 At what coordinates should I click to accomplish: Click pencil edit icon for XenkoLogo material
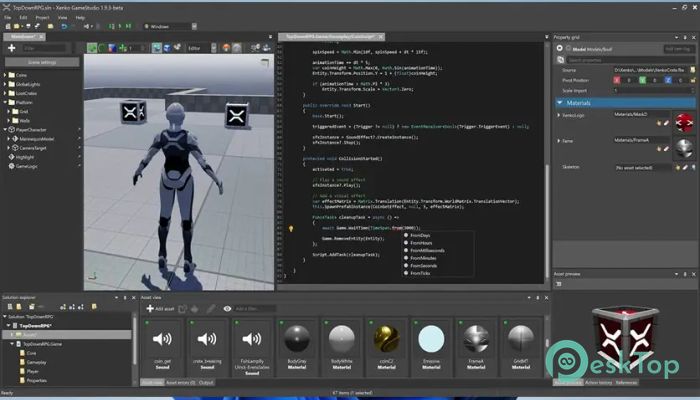(666, 123)
